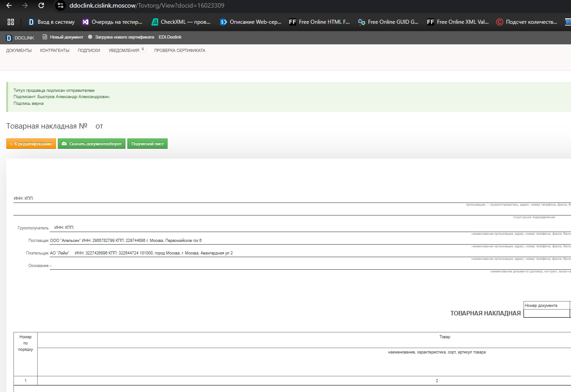Click the DOCLINK logo
The width and height of the screenshot is (571, 392).
[x=20, y=38]
